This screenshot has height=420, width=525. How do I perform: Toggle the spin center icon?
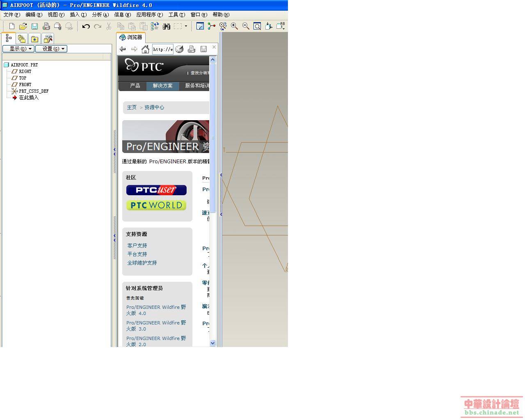(212, 26)
